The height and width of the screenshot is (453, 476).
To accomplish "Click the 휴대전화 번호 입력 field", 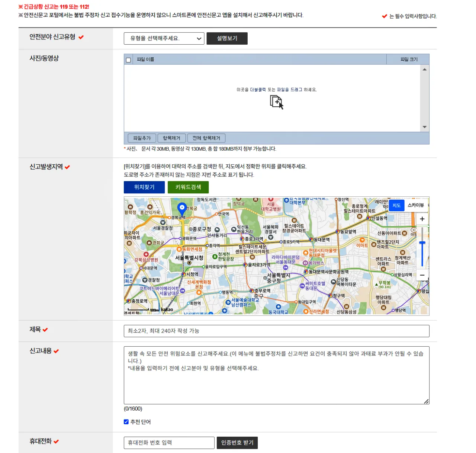I will pyautogui.click(x=169, y=443).
